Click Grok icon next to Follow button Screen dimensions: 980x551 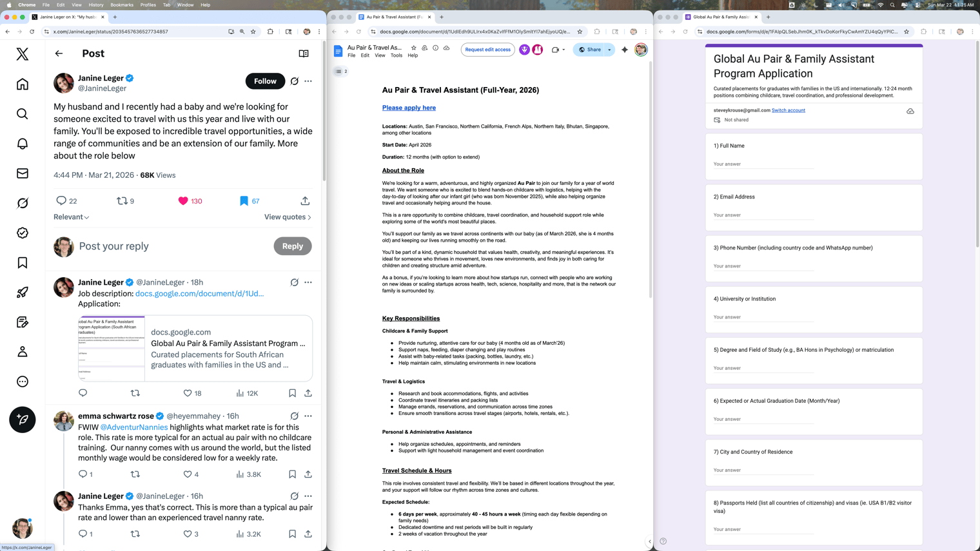(295, 81)
